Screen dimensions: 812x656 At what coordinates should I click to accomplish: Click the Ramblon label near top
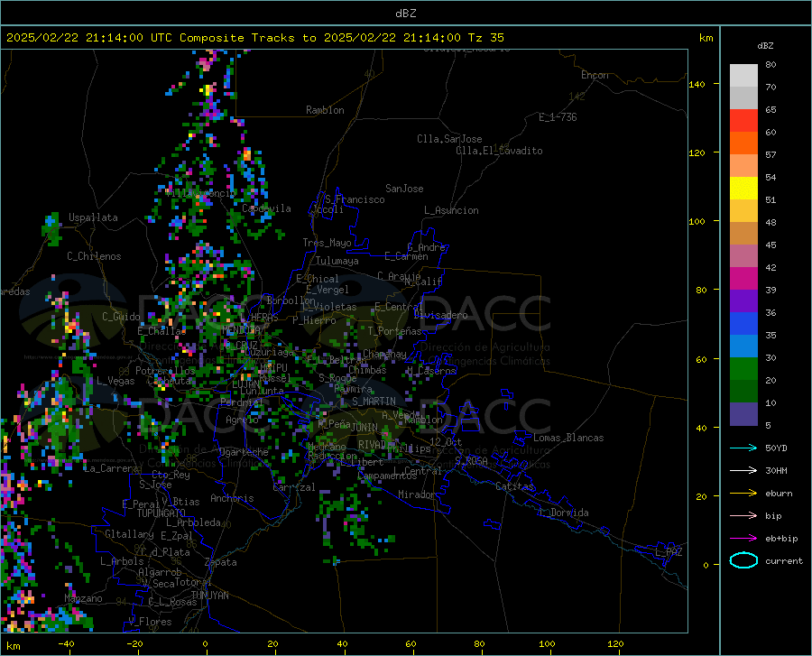(x=325, y=110)
